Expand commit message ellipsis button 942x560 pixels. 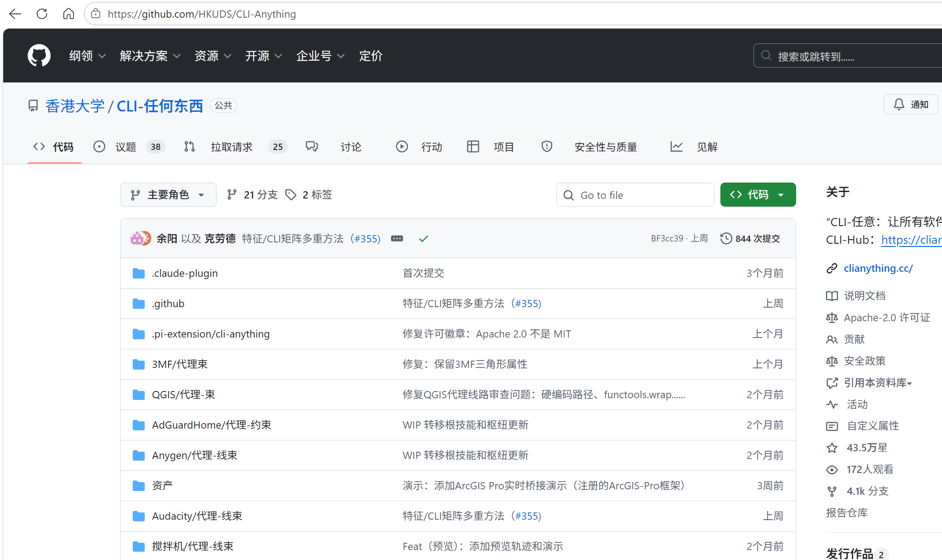coord(397,238)
